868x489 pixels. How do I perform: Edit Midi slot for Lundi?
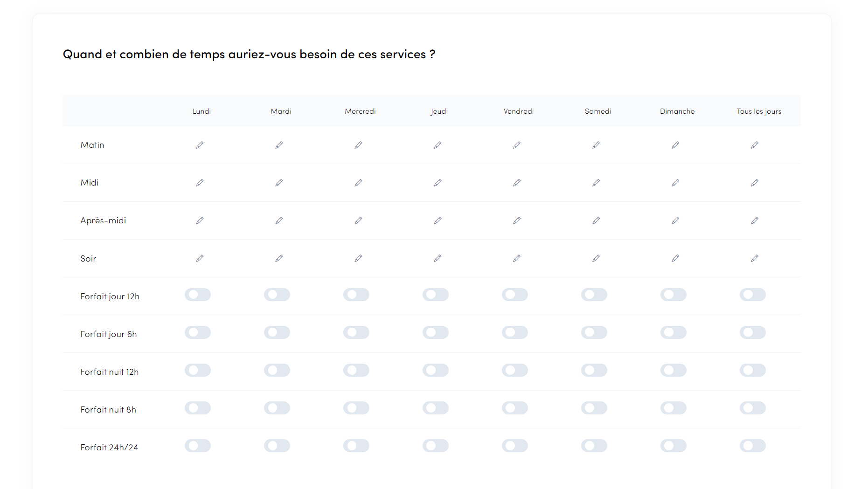click(200, 183)
